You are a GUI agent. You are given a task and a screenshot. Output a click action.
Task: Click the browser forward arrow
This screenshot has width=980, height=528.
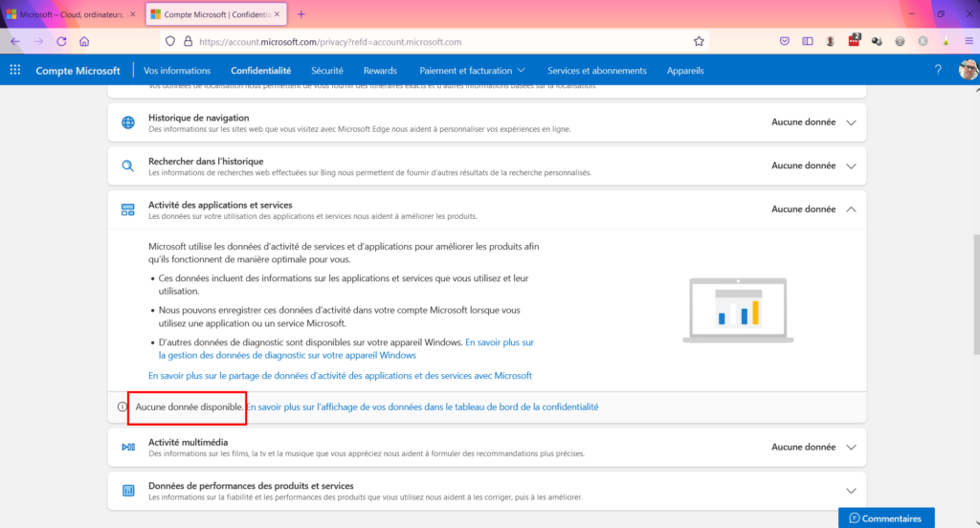tap(38, 42)
